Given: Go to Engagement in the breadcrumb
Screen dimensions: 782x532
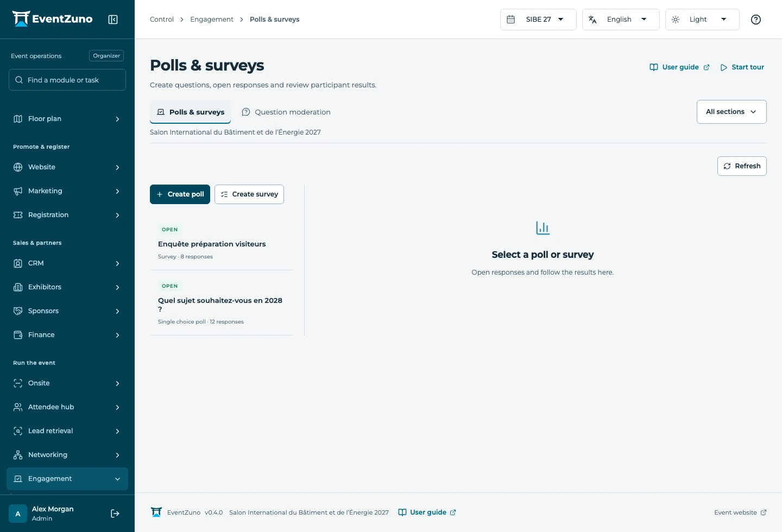Looking at the screenshot, I should coord(212,20).
